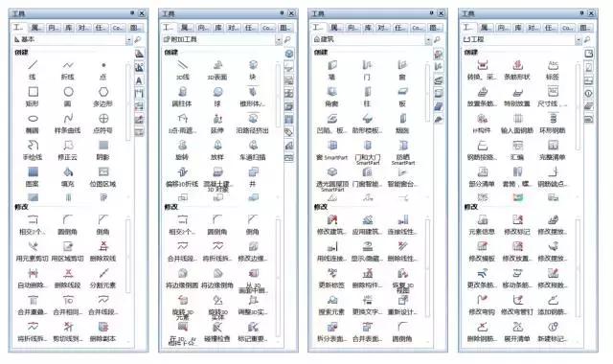
Task: Open the 图 tab in 建筑 panel
Action: [435, 28]
